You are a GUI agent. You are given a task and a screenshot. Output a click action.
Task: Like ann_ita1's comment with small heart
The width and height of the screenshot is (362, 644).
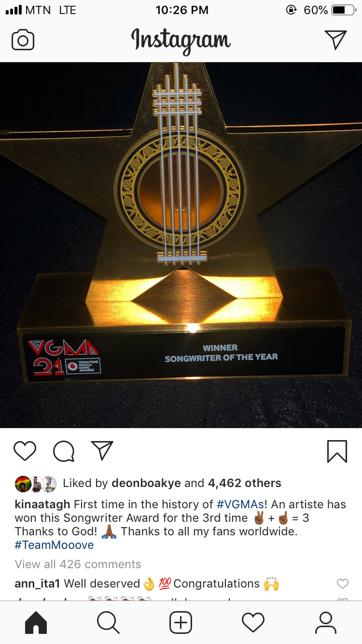[x=342, y=584]
